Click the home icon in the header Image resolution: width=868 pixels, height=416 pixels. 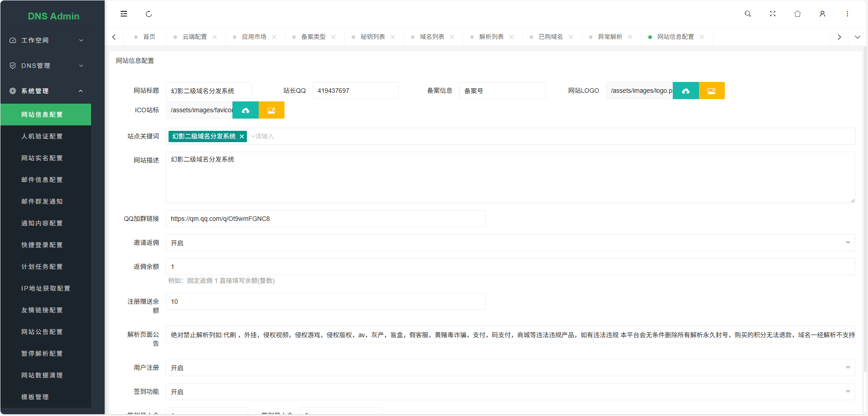coord(797,14)
